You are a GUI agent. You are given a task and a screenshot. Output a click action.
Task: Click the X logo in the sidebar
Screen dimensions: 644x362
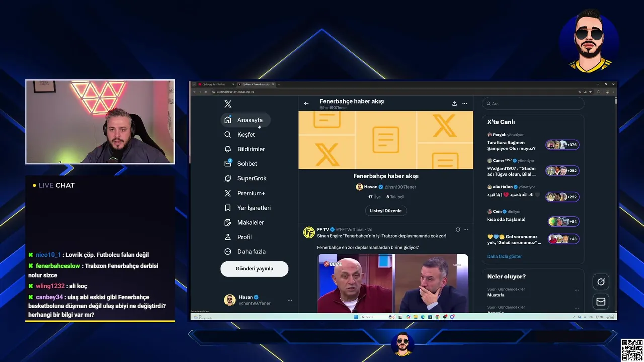(228, 104)
